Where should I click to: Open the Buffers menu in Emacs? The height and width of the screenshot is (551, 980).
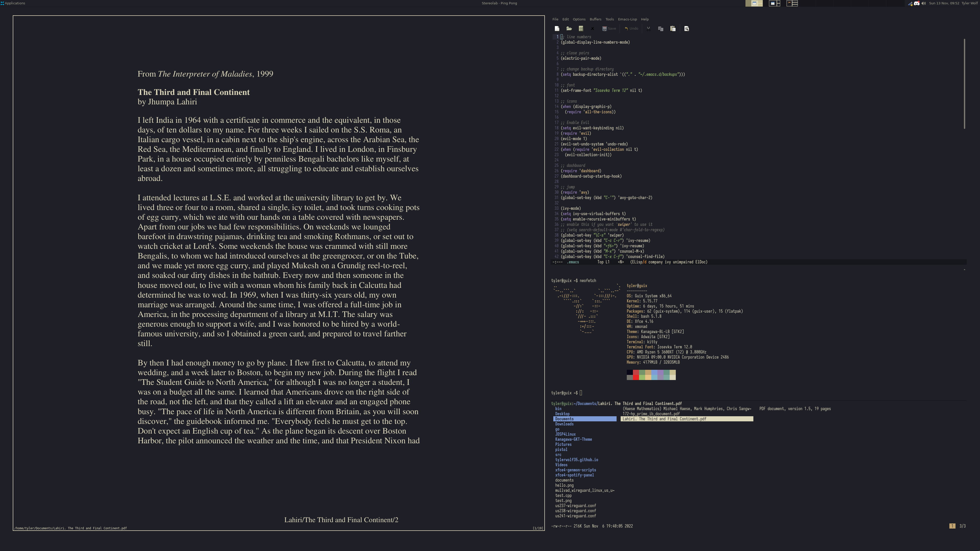pyautogui.click(x=595, y=19)
